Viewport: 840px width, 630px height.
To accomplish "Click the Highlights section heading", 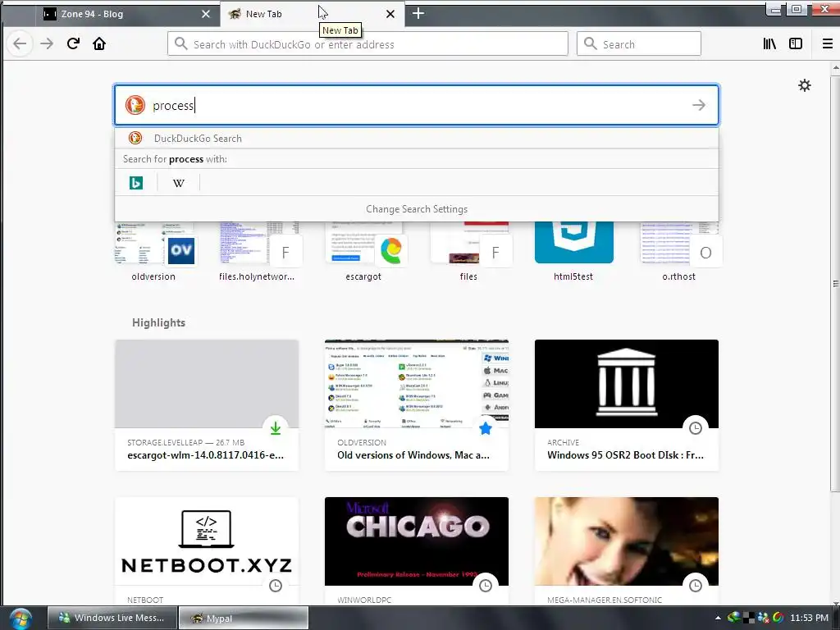I will (158, 322).
